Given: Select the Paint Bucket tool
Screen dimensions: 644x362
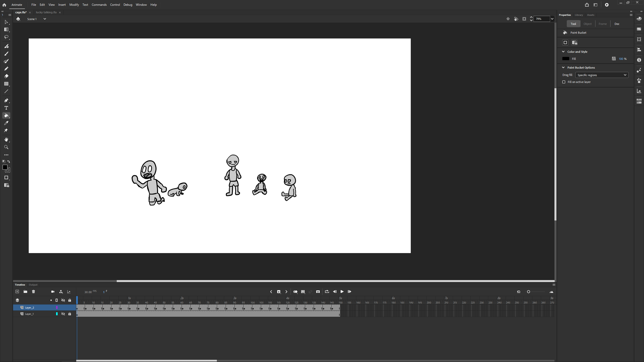Looking at the screenshot, I should pyautogui.click(x=6, y=116).
